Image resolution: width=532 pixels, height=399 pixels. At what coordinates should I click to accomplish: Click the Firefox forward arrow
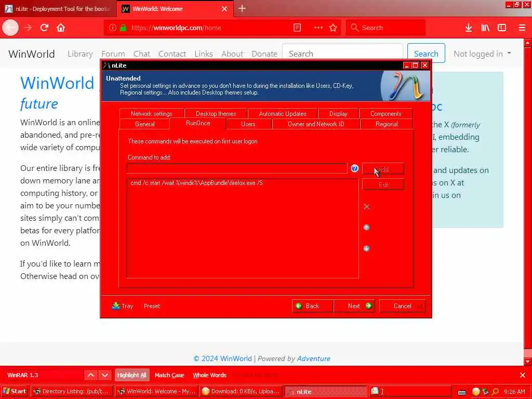28,28
